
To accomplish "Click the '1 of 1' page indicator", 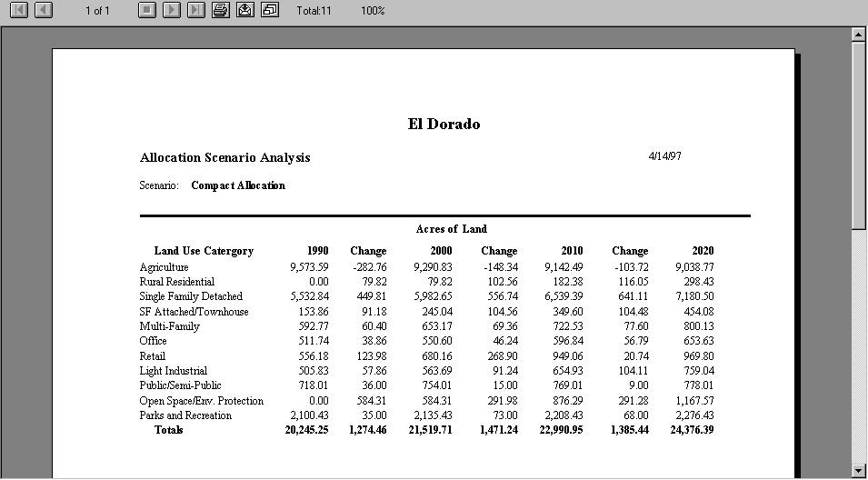I will tap(97, 11).
